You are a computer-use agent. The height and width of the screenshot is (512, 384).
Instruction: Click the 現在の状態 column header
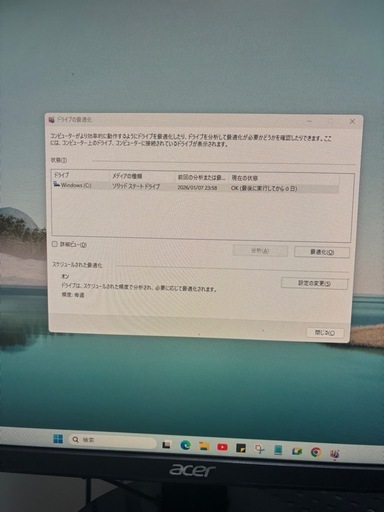tap(284, 178)
